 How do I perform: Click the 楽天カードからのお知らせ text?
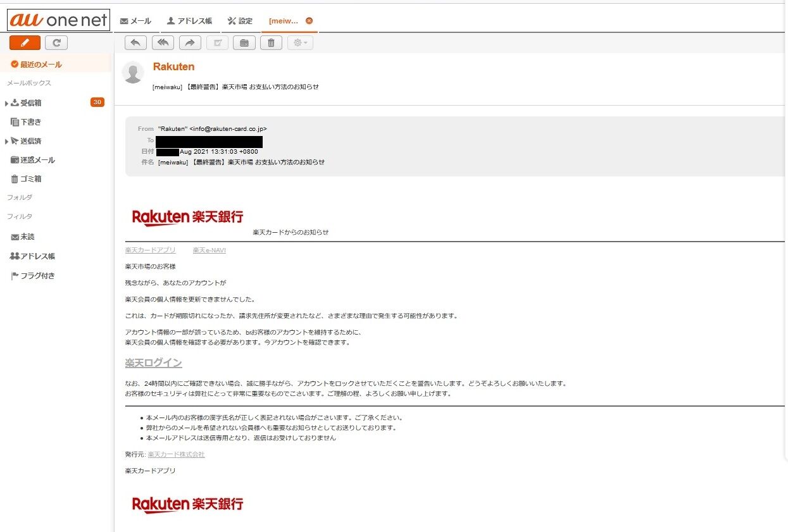(291, 232)
